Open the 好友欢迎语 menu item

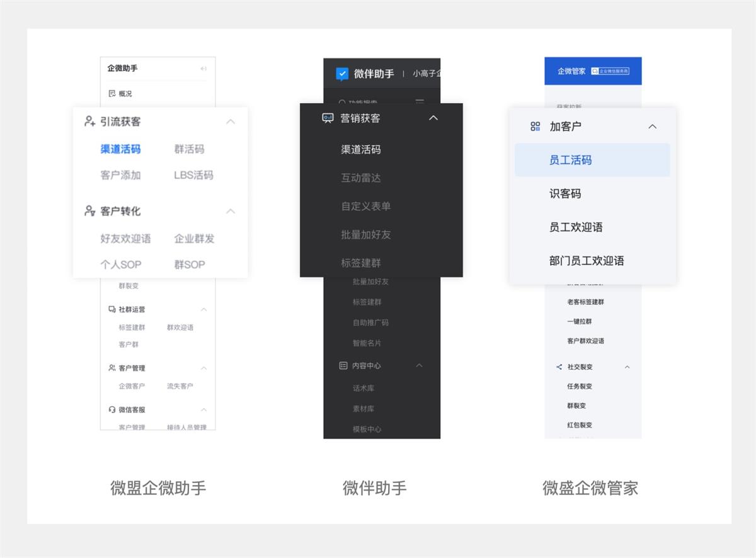pos(125,239)
